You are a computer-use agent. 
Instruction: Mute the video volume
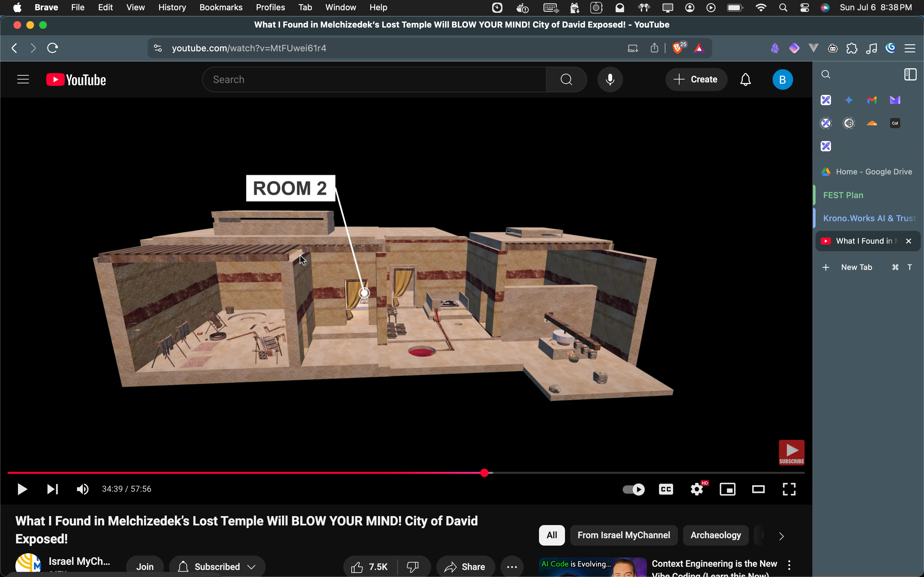click(x=82, y=489)
